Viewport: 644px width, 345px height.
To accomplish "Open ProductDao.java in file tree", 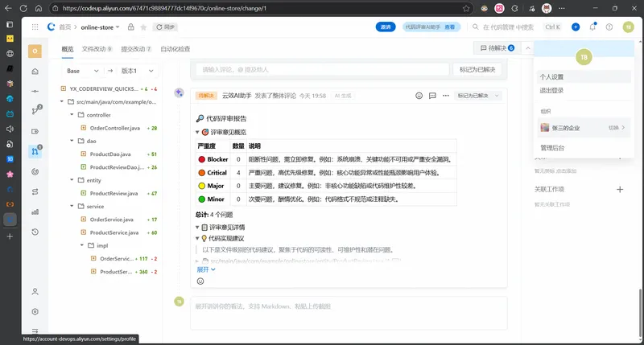I will coord(110,154).
